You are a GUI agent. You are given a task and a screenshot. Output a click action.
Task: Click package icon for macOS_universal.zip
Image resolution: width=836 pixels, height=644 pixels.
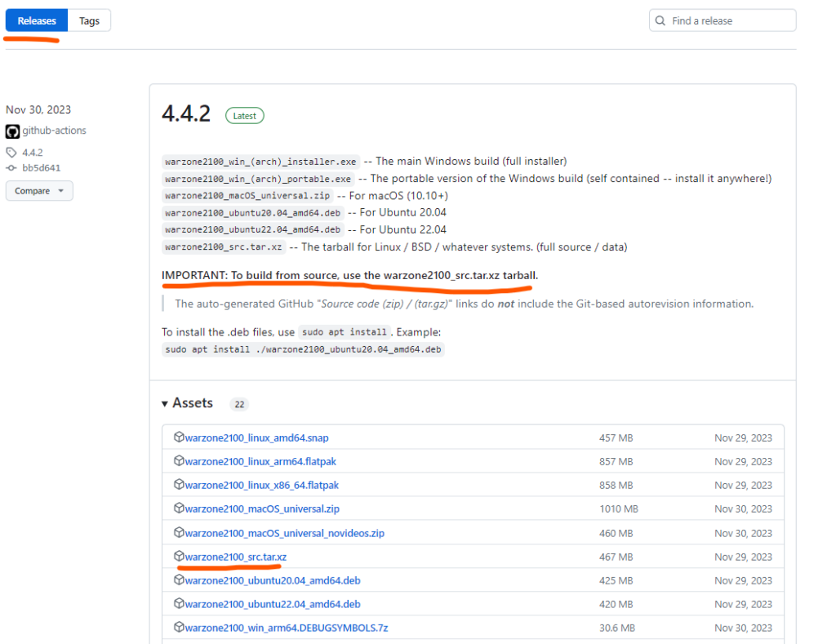(179, 508)
